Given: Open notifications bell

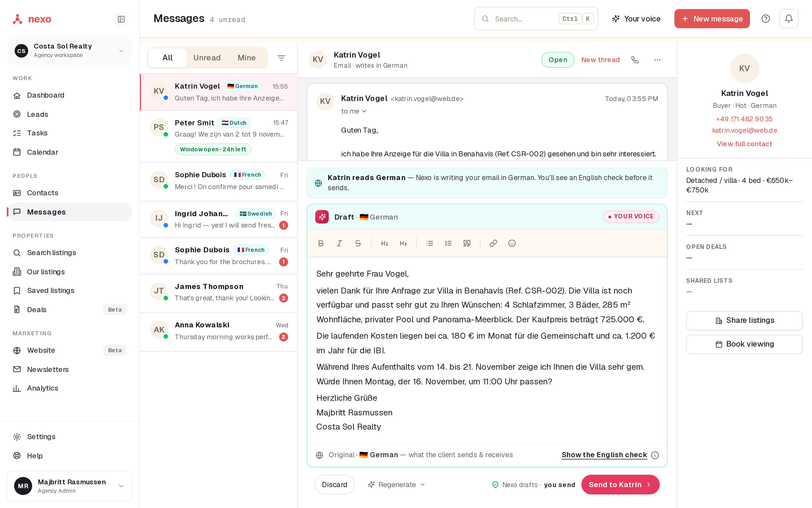Looking at the screenshot, I should [x=789, y=19].
